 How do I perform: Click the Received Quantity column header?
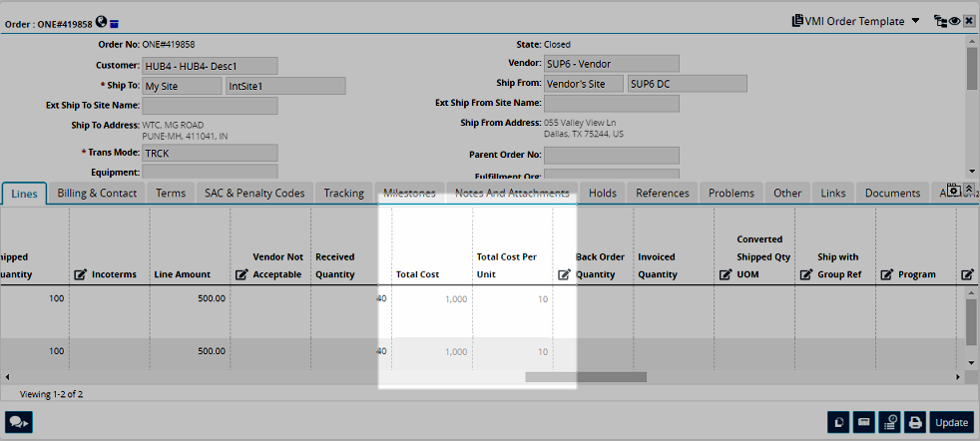(x=335, y=265)
